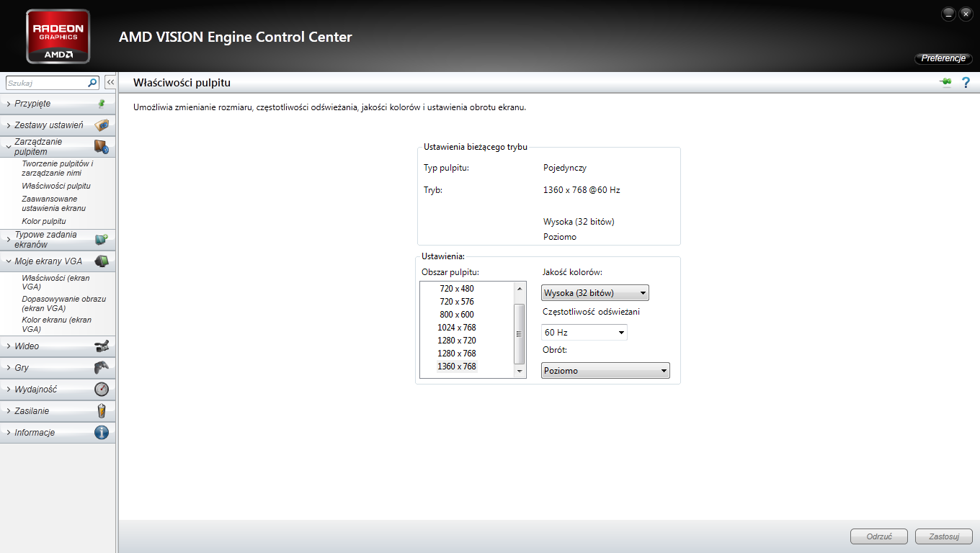Click the Odrzuć button
The height and width of the screenshot is (553, 980).
879,536
